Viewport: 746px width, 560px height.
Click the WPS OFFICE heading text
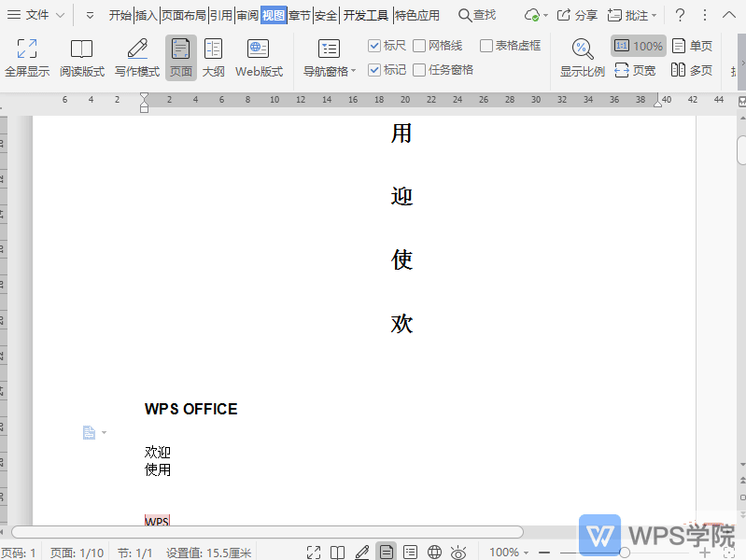(190, 409)
